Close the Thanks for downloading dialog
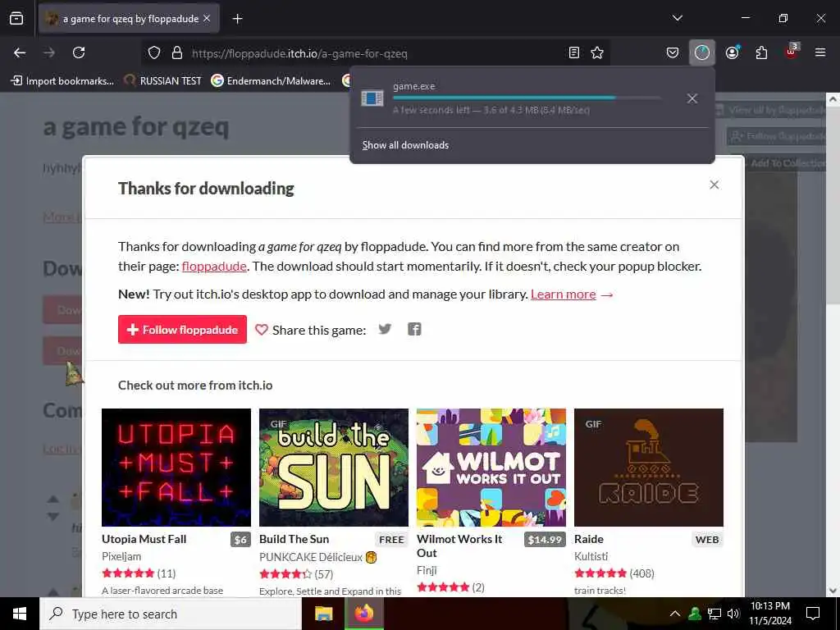Image resolution: width=840 pixels, height=630 pixels. [x=714, y=185]
